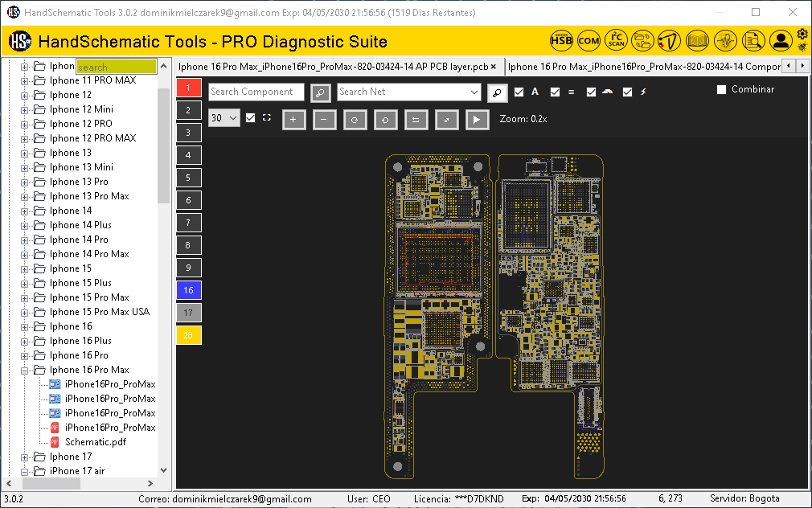Image resolution: width=812 pixels, height=508 pixels.
Task: Open the user account icon
Action: (x=781, y=40)
